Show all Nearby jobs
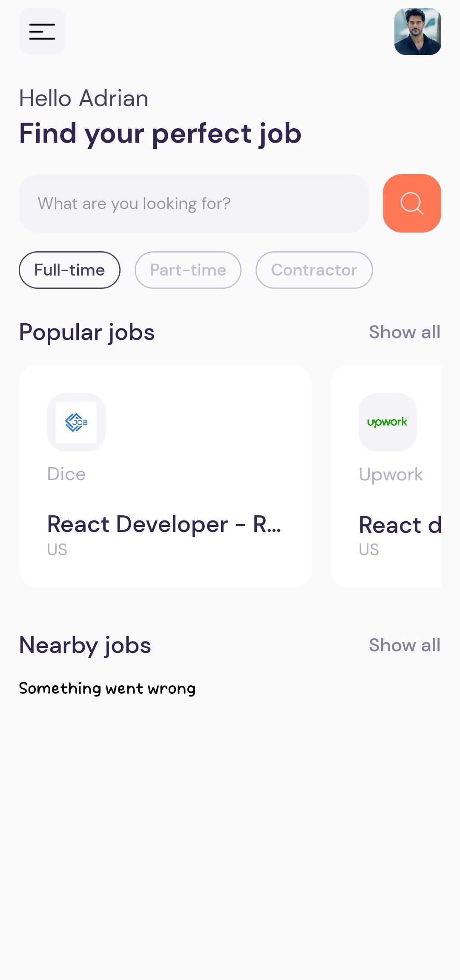The width and height of the screenshot is (460, 980). tap(404, 645)
